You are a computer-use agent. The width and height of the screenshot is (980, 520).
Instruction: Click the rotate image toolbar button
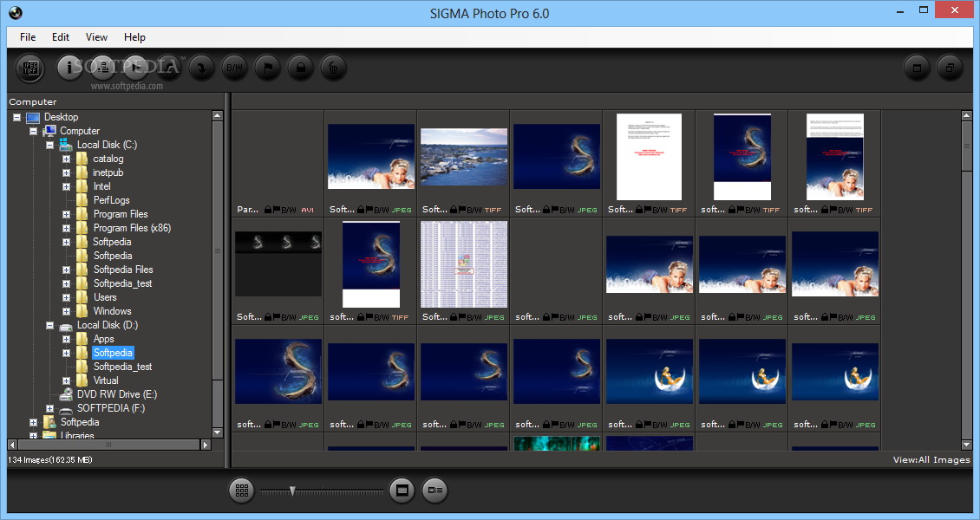click(201, 68)
